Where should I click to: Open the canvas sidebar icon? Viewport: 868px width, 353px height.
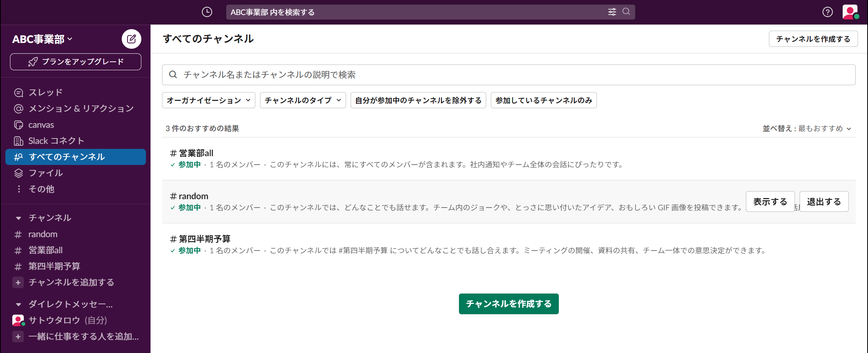tap(18, 124)
